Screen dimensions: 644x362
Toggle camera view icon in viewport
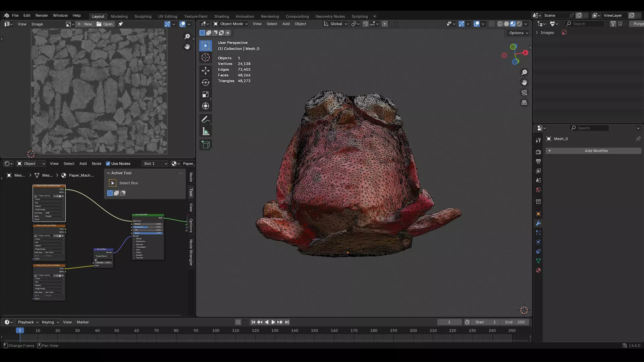pyautogui.click(x=524, y=93)
